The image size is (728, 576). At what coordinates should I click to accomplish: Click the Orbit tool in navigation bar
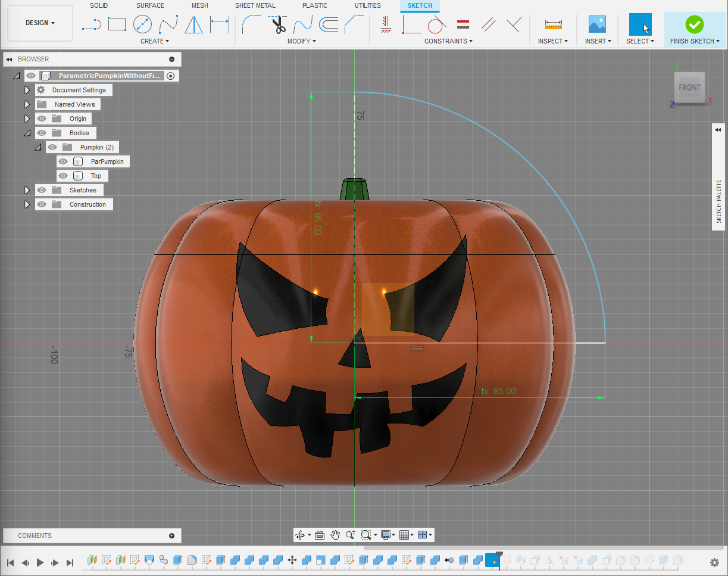click(301, 534)
